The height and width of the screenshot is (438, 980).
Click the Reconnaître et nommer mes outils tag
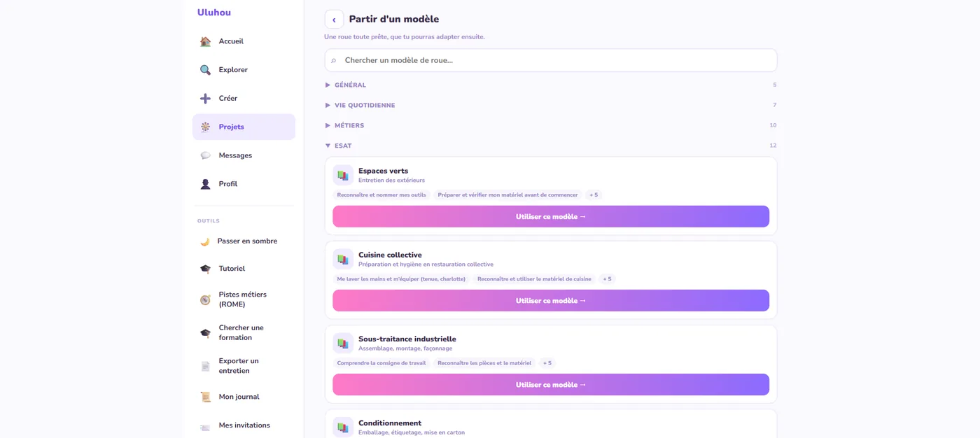(x=381, y=195)
